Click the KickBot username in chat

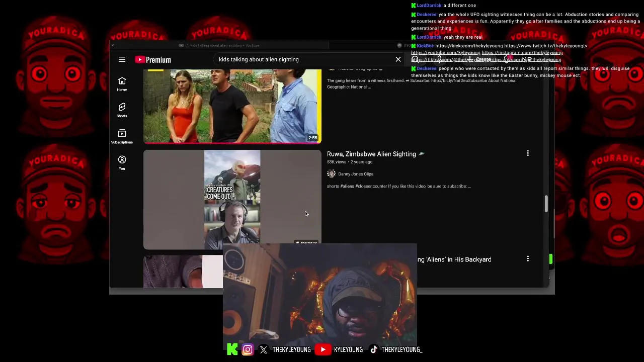click(x=425, y=46)
